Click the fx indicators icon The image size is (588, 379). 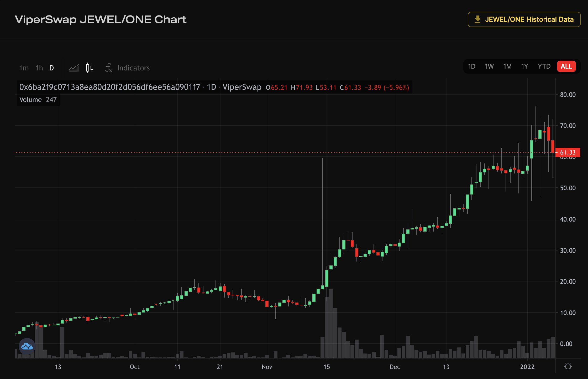pyautogui.click(x=109, y=68)
